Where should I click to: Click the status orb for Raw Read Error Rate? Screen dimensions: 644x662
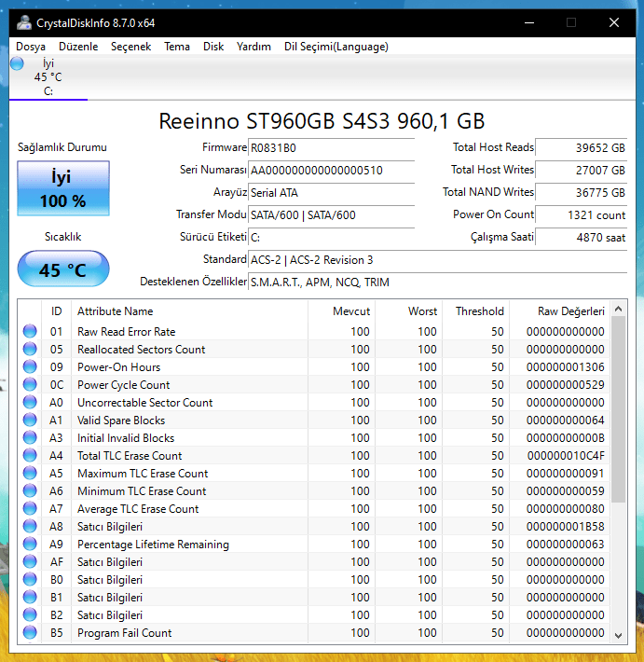coord(30,332)
